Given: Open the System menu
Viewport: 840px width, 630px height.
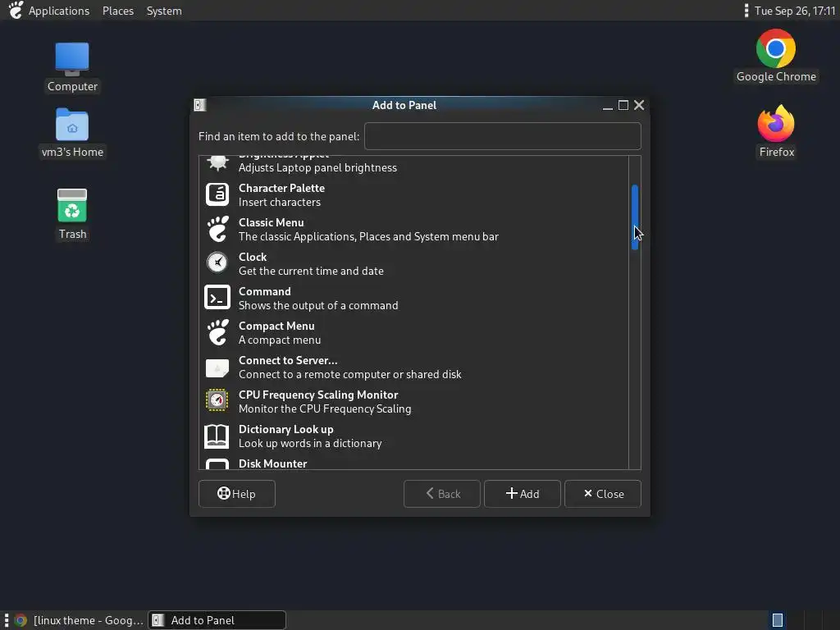Looking at the screenshot, I should pos(164,11).
